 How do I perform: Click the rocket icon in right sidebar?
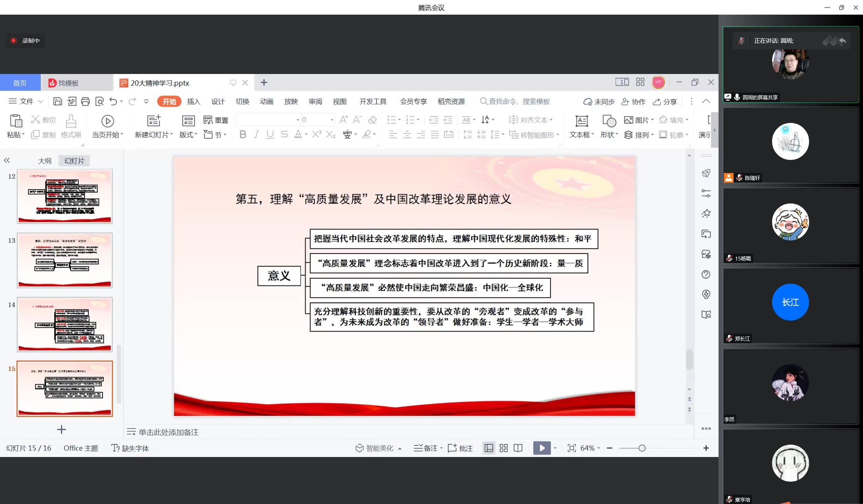coord(706,173)
